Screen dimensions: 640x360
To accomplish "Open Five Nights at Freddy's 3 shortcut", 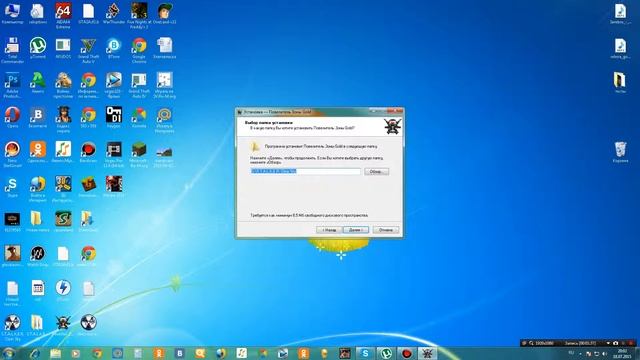I will 139,16.
